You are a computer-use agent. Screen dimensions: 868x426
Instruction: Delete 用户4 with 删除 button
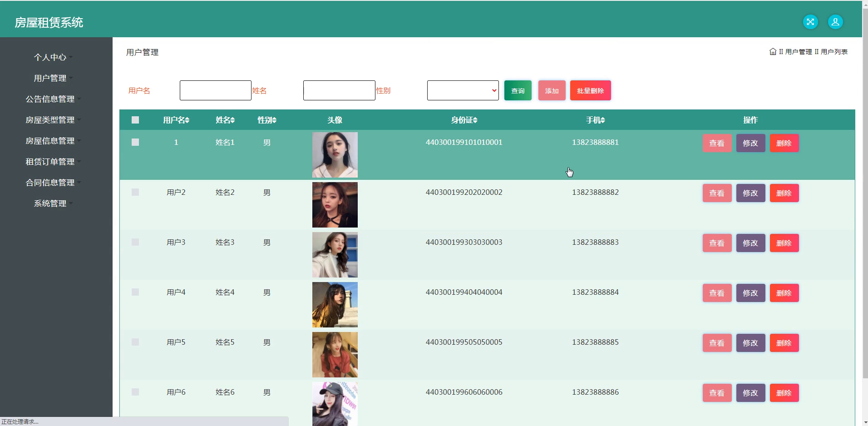784,293
